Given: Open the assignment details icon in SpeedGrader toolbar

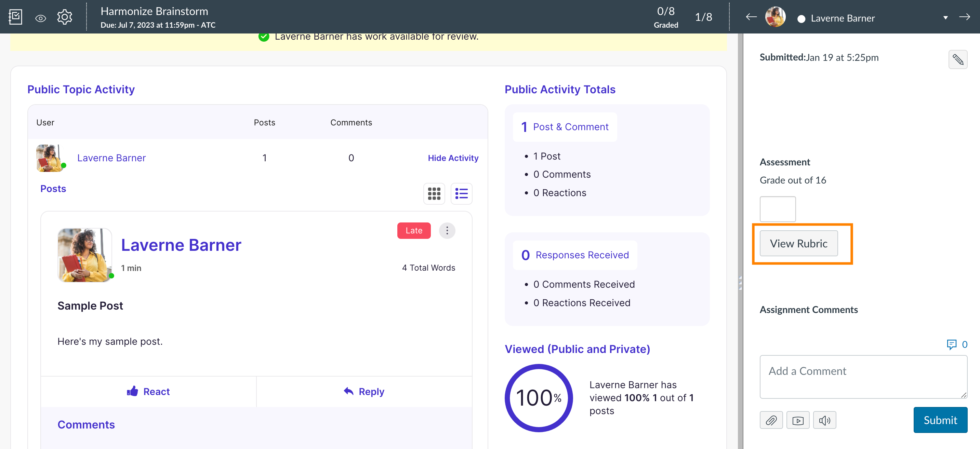Looking at the screenshot, I should point(15,17).
